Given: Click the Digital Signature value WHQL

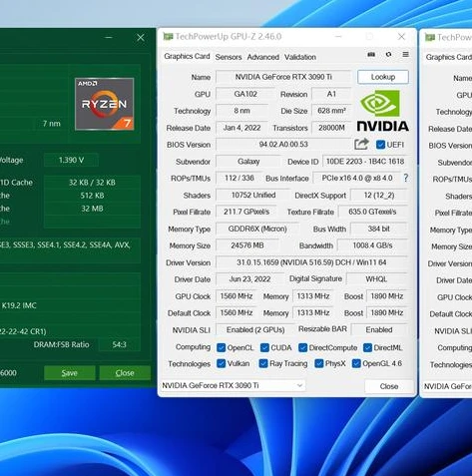Looking at the screenshot, I should click(x=376, y=279).
